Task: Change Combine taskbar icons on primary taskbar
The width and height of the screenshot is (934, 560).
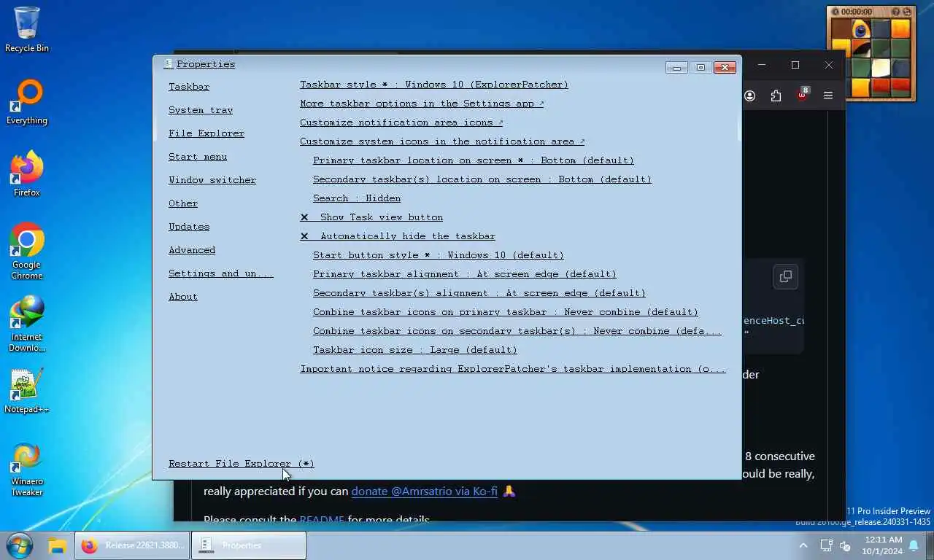Action: point(506,312)
